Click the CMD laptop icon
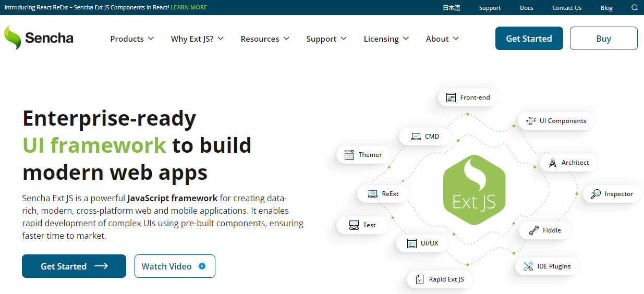 [x=416, y=137]
